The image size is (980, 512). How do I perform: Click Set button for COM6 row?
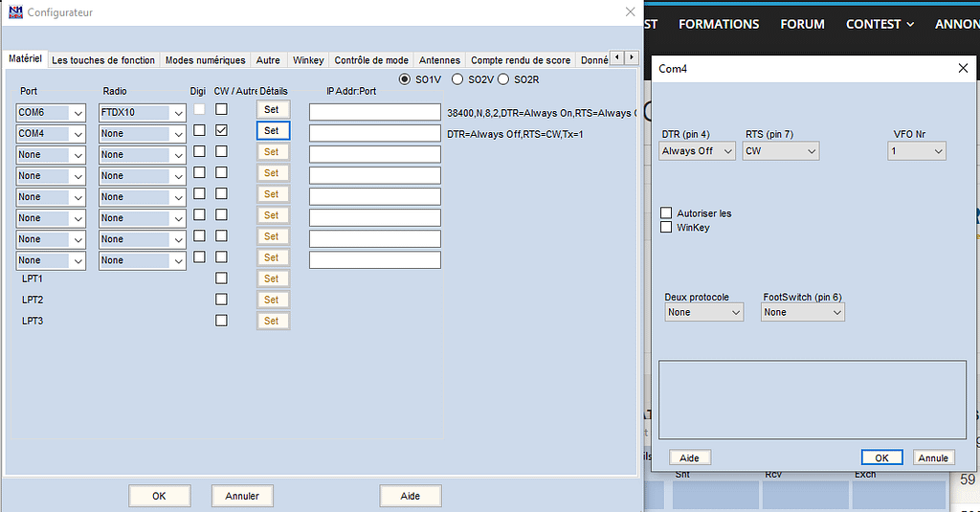[273, 109]
